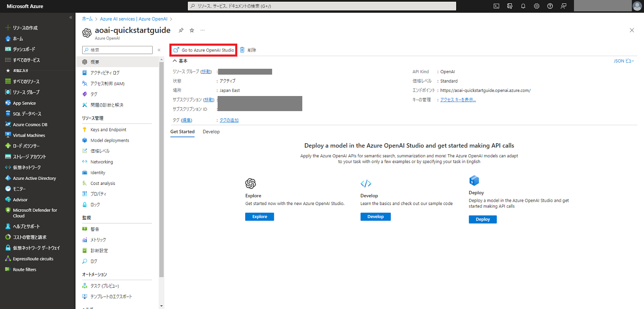Click Go to Azure OpenAI Studio
644x309 pixels.
point(204,50)
